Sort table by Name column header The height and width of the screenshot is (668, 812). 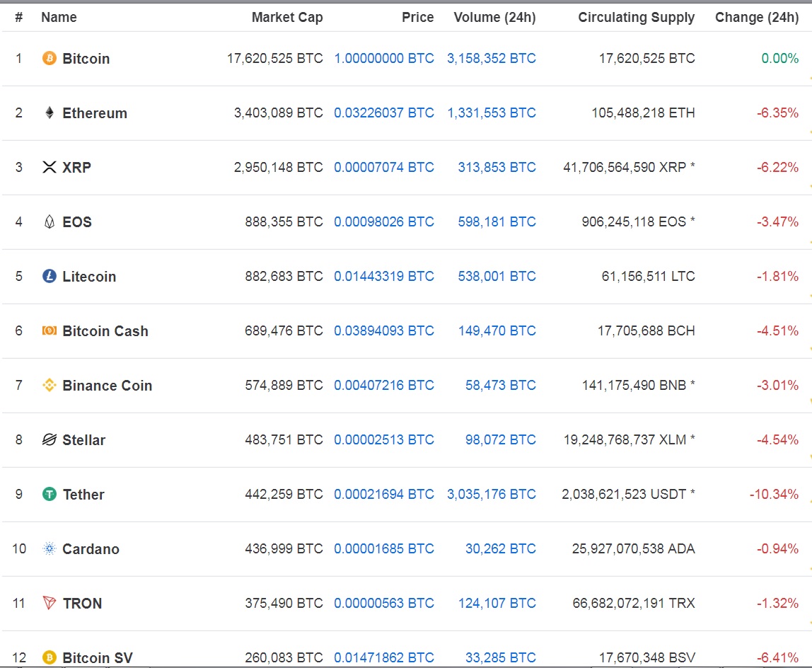pyautogui.click(x=59, y=17)
